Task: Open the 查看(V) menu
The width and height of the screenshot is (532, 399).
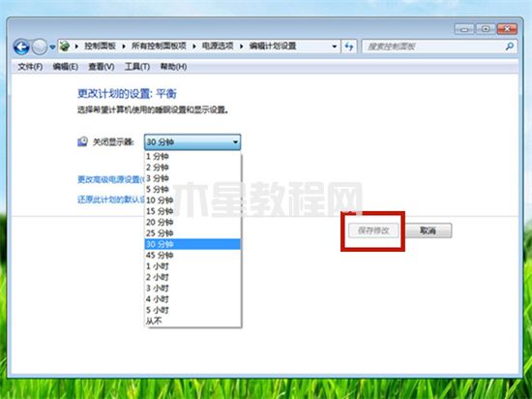Action: coord(102,67)
